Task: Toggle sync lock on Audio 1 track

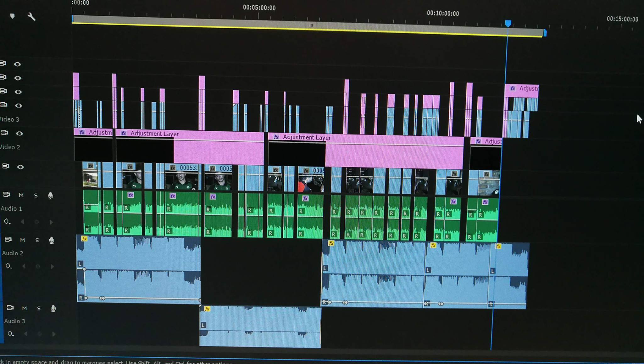Action: tap(7, 195)
